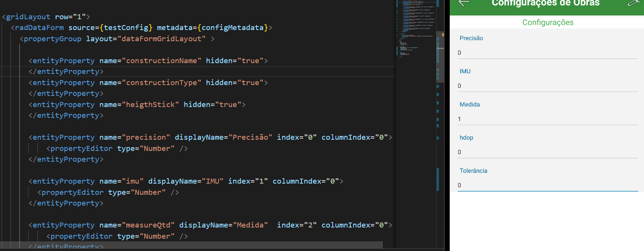Click the Precisão label in the form
Screen dimensions: 644x251
[x=471, y=38]
